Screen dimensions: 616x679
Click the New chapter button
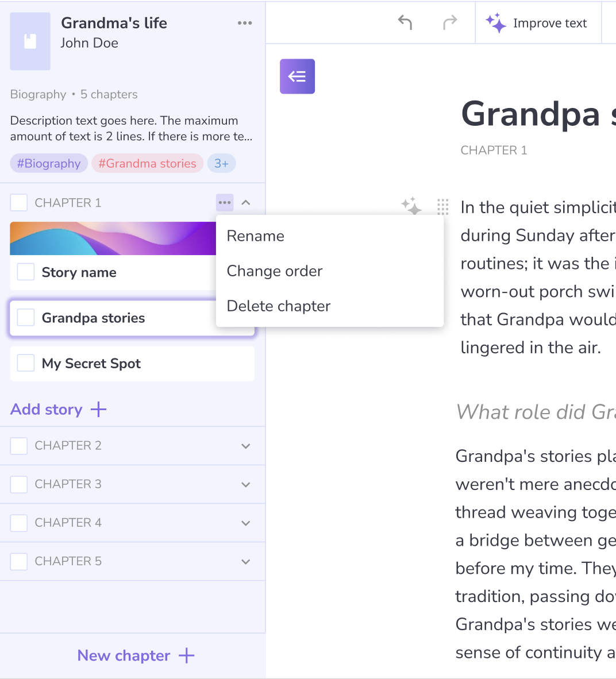pos(136,655)
